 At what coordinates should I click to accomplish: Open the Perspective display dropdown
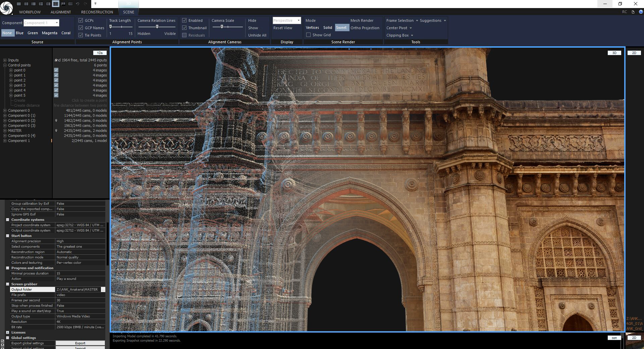pos(299,20)
